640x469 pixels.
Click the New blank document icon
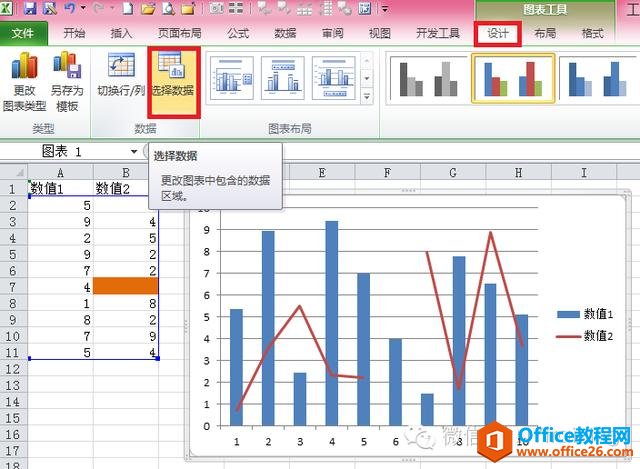pyautogui.click(x=128, y=8)
